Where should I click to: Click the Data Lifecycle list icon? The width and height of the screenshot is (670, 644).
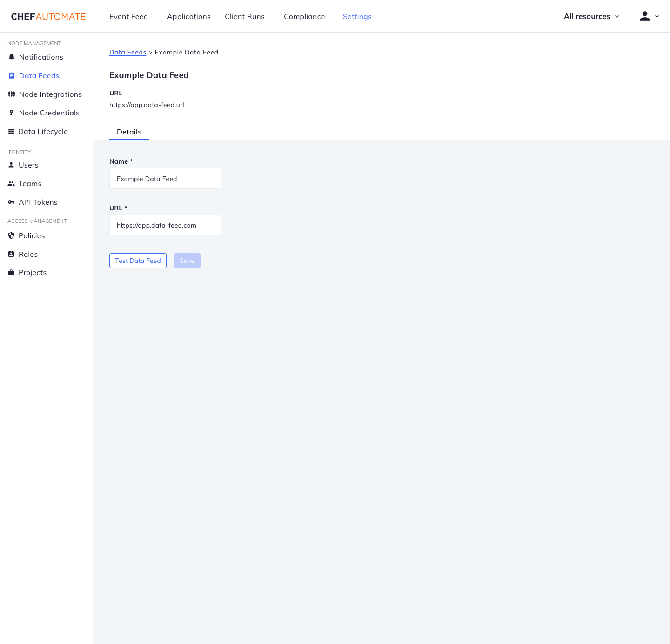tap(12, 131)
